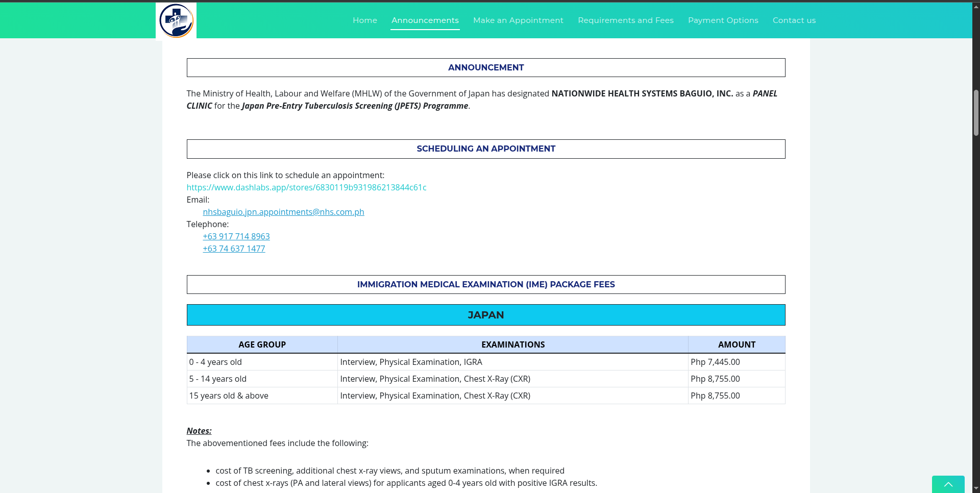Click the back-to-top arrow button
Viewport: 980px width, 493px height.
948,484
